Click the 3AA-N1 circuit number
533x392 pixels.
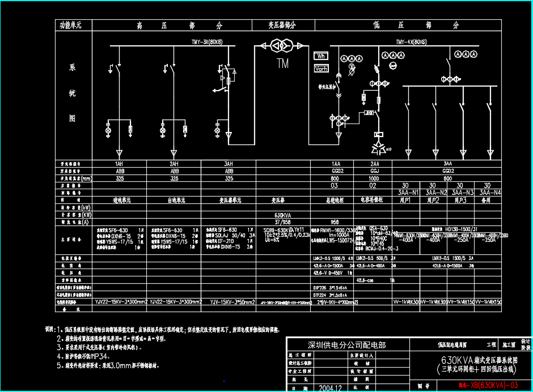pos(408,193)
